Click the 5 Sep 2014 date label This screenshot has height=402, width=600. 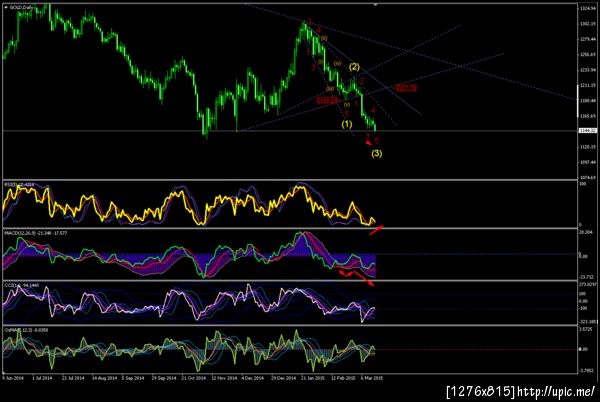click(x=133, y=378)
